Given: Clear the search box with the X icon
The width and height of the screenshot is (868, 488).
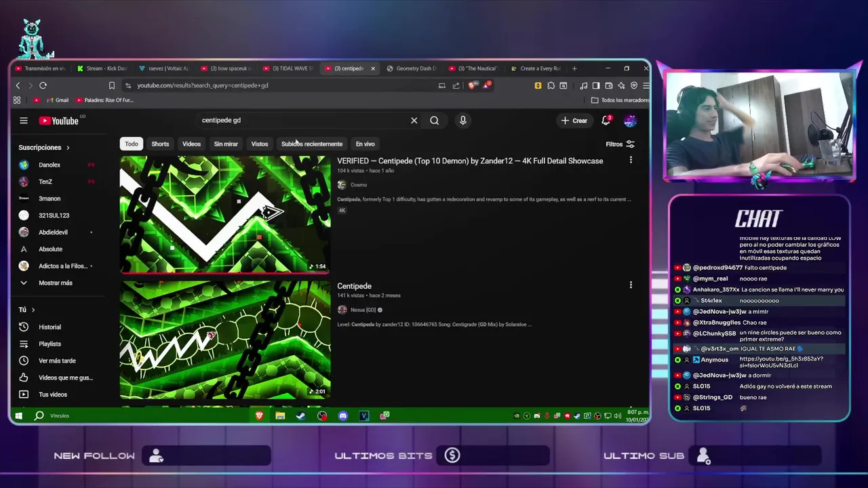Looking at the screenshot, I should click(414, 121).
